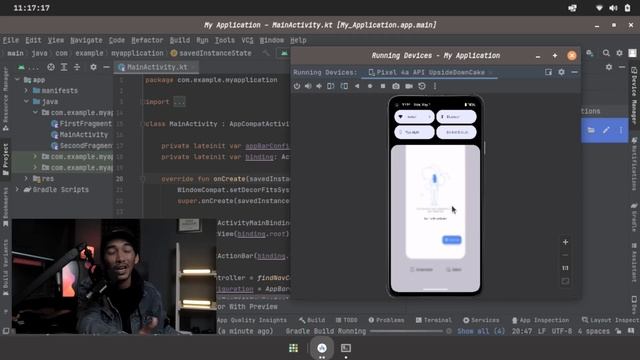The height and width of the screenshot is (360, 640).
Task: Open the TODO tool window
Action: [347, 320]
